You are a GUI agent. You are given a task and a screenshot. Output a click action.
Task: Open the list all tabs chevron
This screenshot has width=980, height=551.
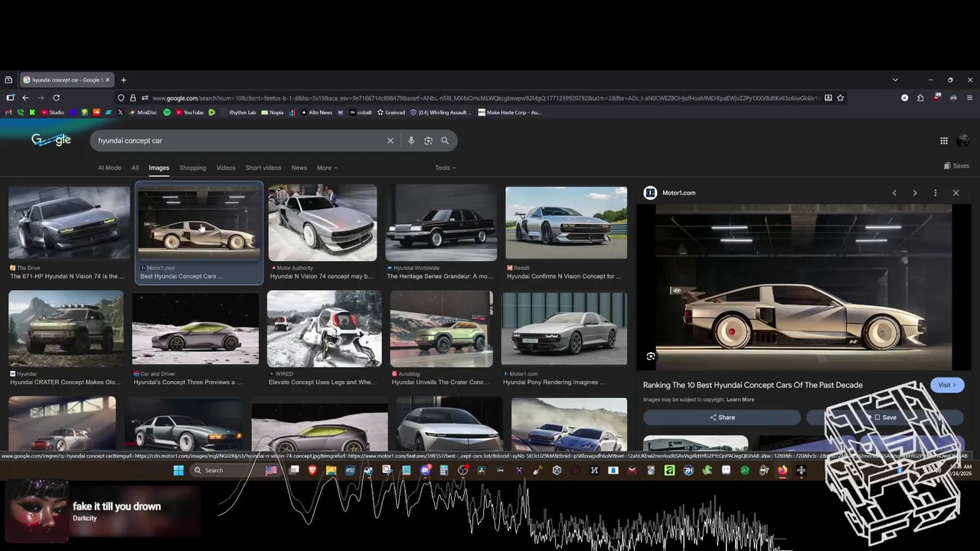pos(895,80)
